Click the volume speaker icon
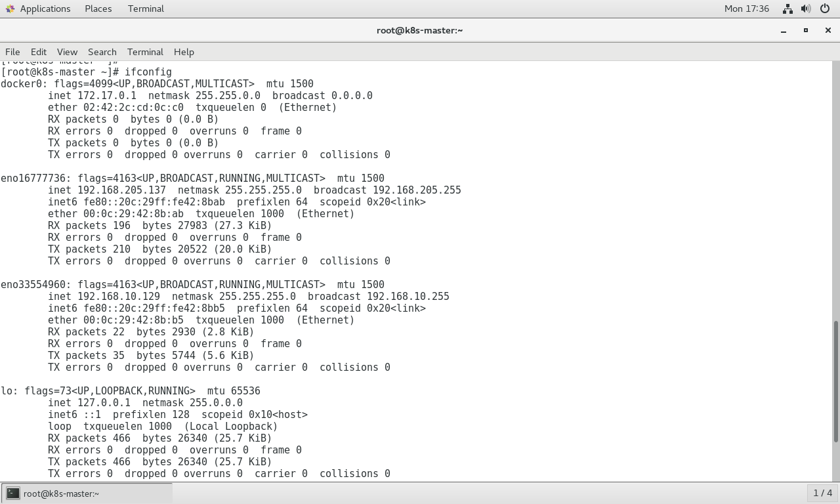 point(806,9)
